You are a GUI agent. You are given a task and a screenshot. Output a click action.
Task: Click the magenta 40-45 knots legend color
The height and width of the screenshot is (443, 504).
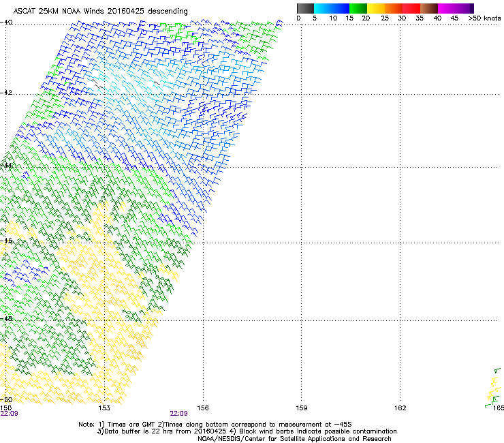(447, 8)
